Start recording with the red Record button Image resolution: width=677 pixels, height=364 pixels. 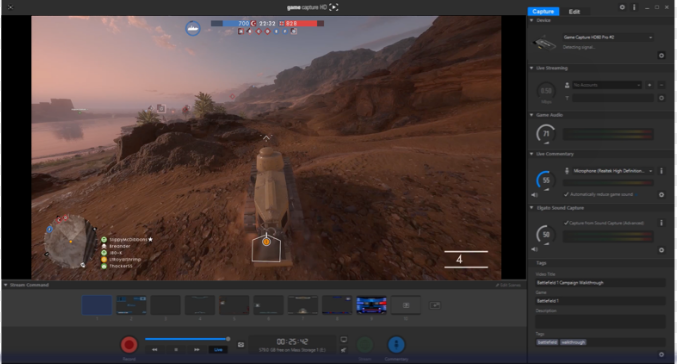tap(129, 345)
